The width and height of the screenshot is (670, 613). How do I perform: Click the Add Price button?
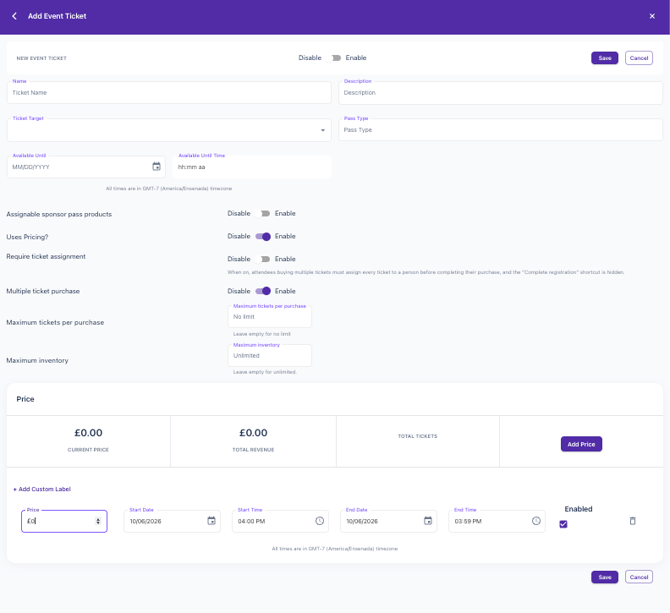coord(581,444)
